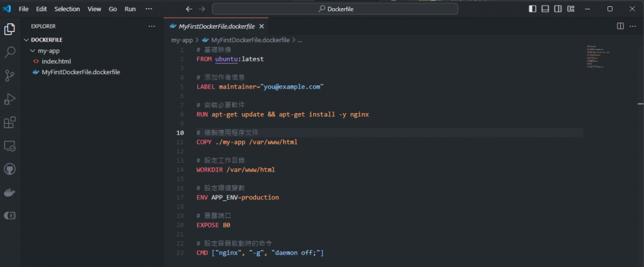Click the ubuntu image name link
The height and width of the screenshot is (267, 644).
click(x=226, y=59)
